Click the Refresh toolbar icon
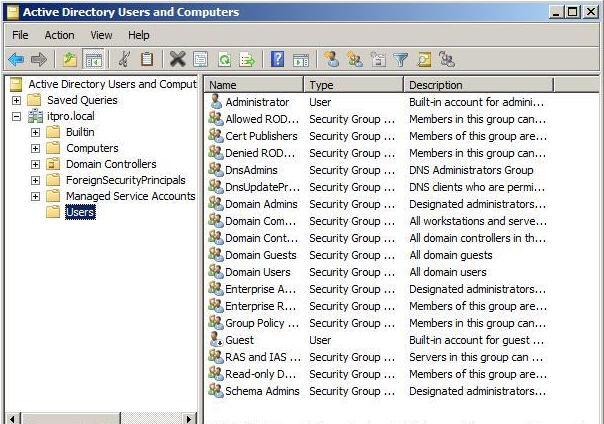 point(224,60)
